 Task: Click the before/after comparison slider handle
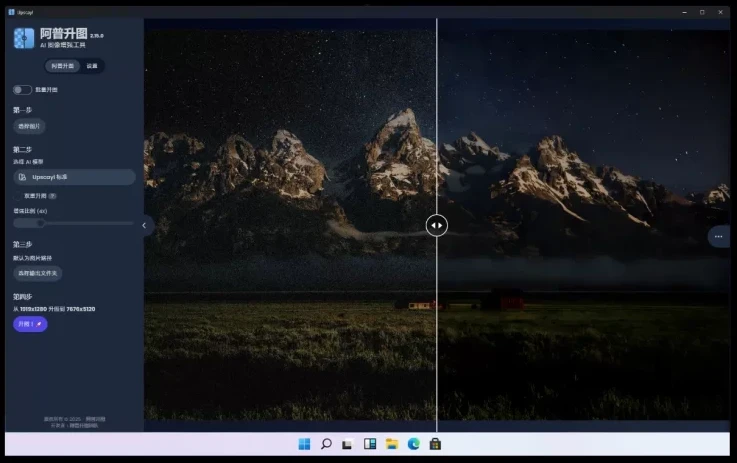[x=437, y=225]
